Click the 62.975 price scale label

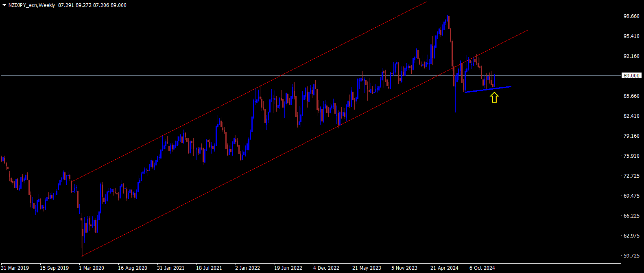pos(632,236)
